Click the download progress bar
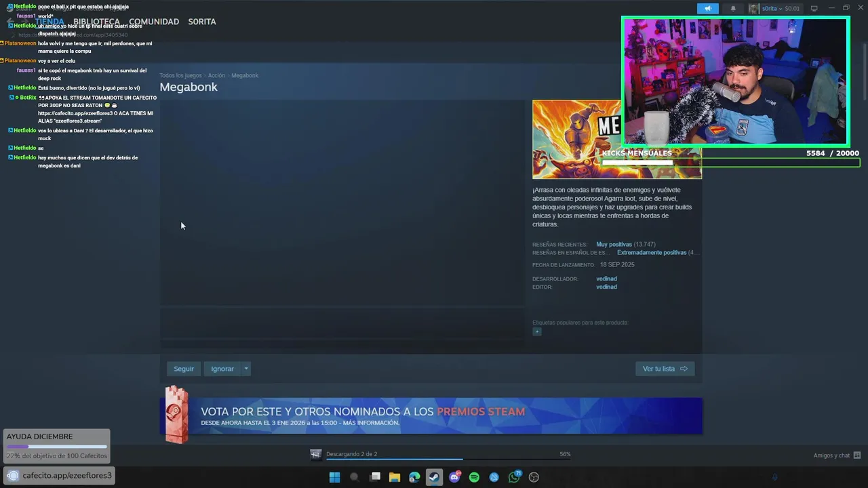This screenshot has height=488, width=868. [x=448, y=460]
